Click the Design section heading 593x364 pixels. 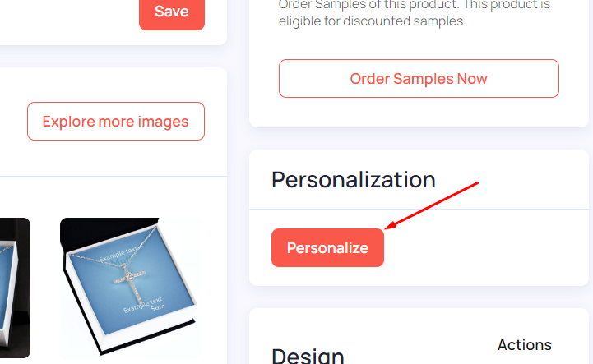[308, 356]
